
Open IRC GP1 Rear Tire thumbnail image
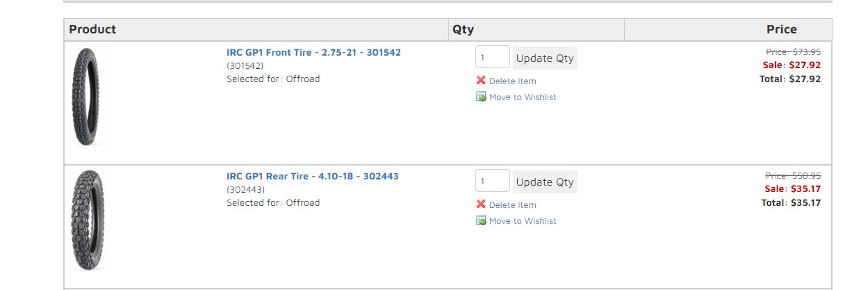click(x=87, y=220)
